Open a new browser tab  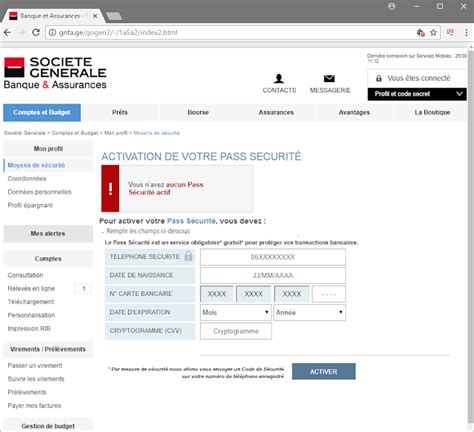coord(114,16)
